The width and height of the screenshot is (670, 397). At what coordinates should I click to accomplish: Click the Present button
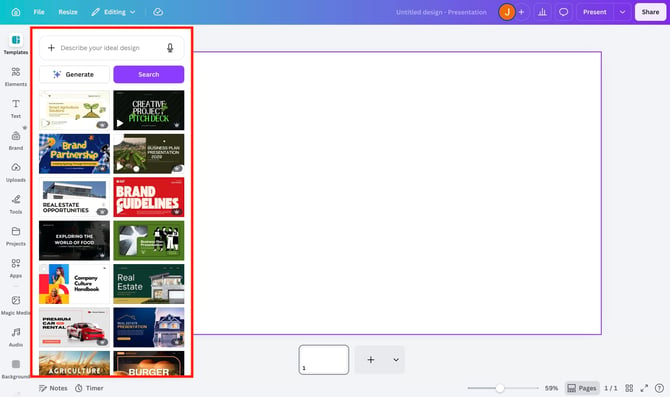[x=595, y=12]
